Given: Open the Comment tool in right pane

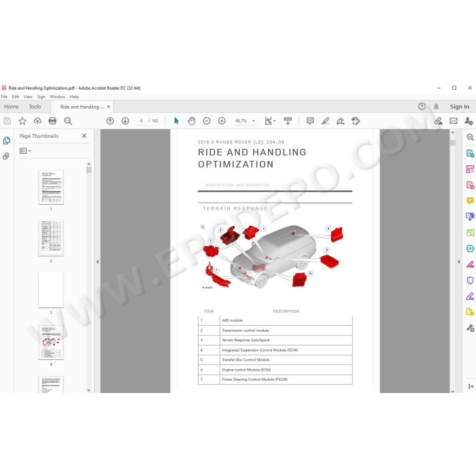Looking at the screenshot, I should point(470,201).
